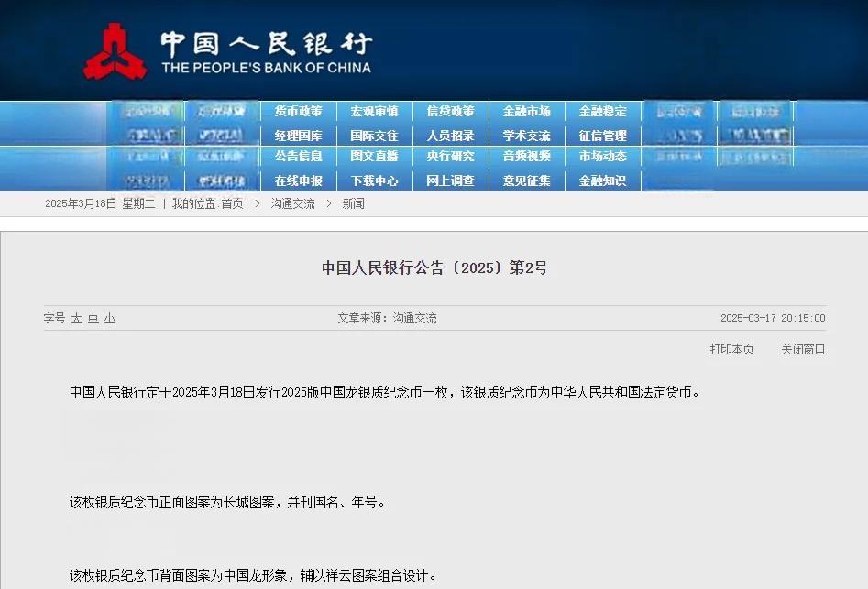Click the paragraph describing 正面图案为长城图案
Viewport: 868px width, 589px height.
pos(227,502)
